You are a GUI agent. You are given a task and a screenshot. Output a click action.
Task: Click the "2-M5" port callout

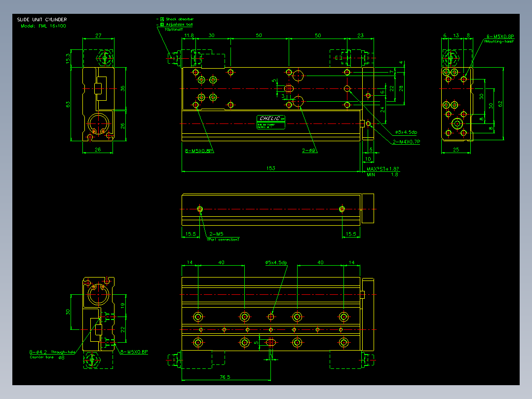(x=216, y=234)
